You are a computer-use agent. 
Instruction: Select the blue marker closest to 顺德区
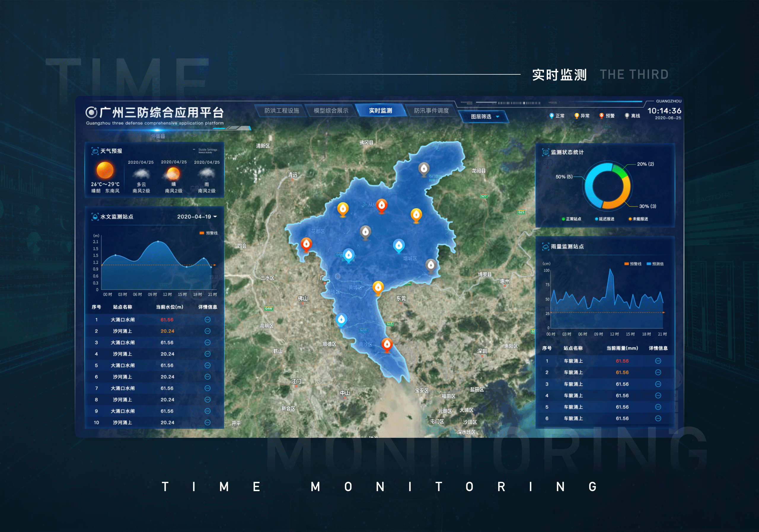(341, 320)
